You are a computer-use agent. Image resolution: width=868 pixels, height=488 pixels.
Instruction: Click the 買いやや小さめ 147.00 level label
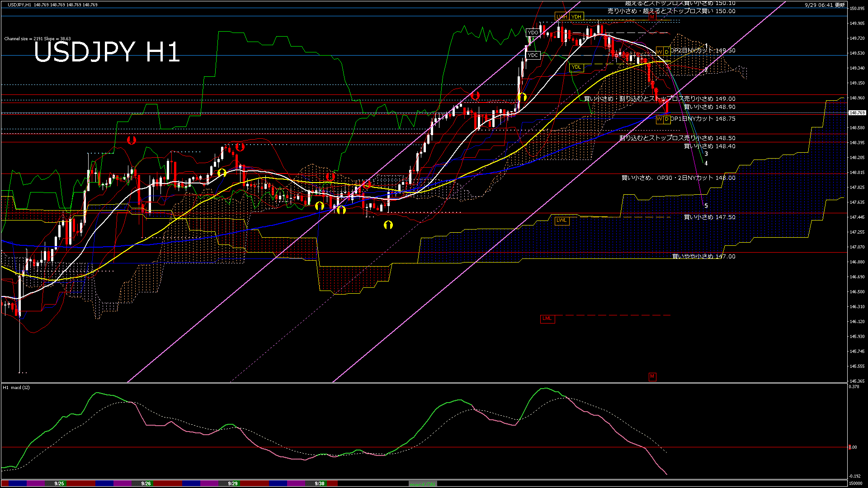point(703,256)
